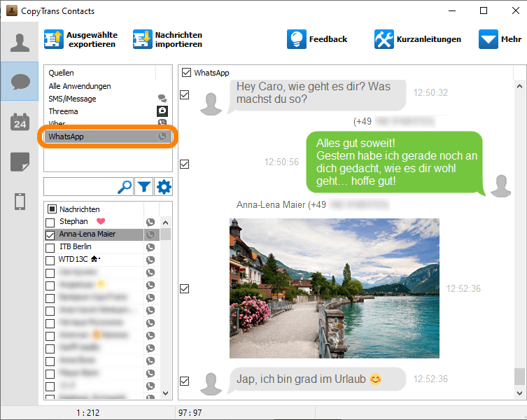Check the WTD13C checkbox
Viewport: 527px width, 420px height.
tap(50, 260)
